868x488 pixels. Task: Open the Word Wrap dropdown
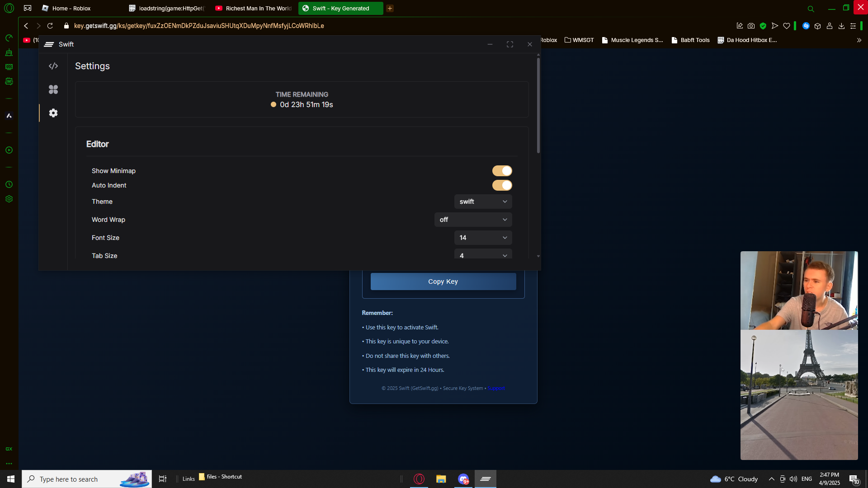click(x=473, y=220)
